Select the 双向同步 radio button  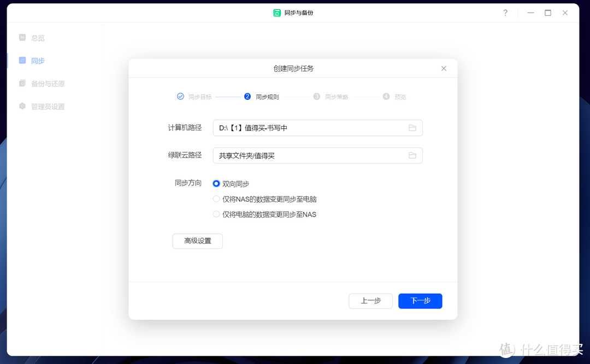pos(216,183)
